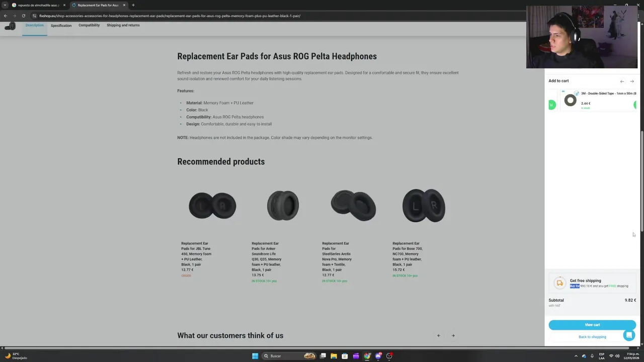Open Microsoft Store from the taskbar

click(x=345, y=356)
